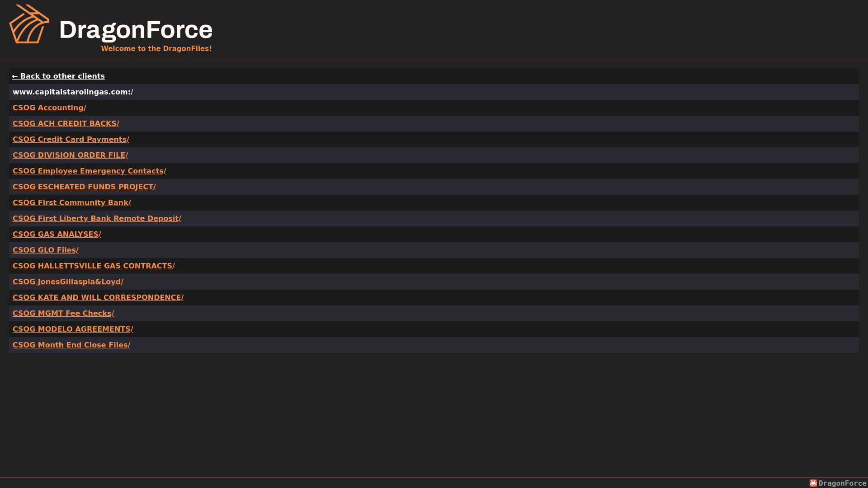868x488 pixels.
Task: Open CSOG Credit Card Payments folder
Action: click(x=71, y=139)
